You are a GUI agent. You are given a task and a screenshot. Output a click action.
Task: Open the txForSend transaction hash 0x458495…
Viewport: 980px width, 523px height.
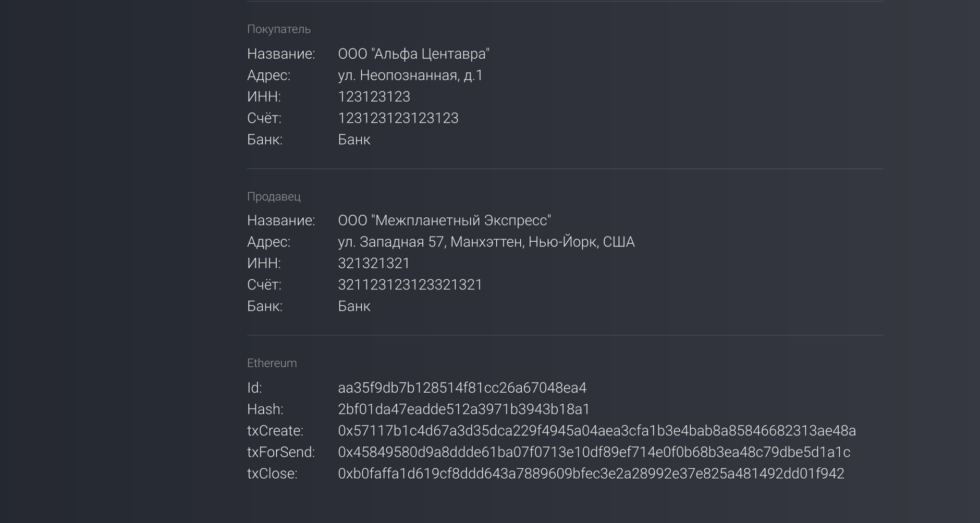(594, 452)
